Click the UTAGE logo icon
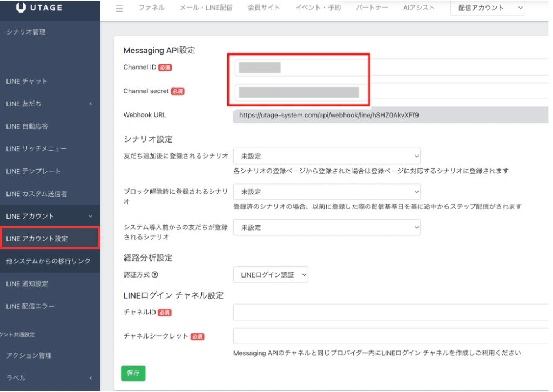 click(22, 8)
